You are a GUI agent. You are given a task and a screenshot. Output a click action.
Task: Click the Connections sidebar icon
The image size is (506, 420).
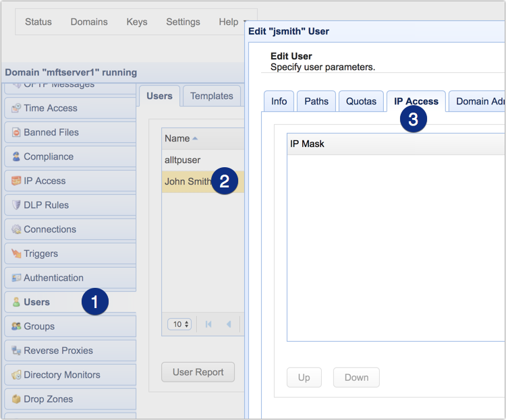coord(16,230)
